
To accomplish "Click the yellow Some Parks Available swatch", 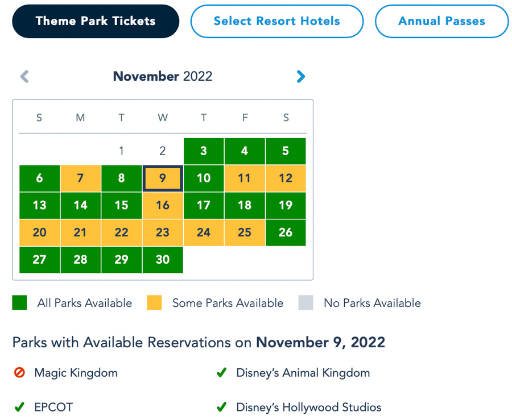I will (154, 303).
